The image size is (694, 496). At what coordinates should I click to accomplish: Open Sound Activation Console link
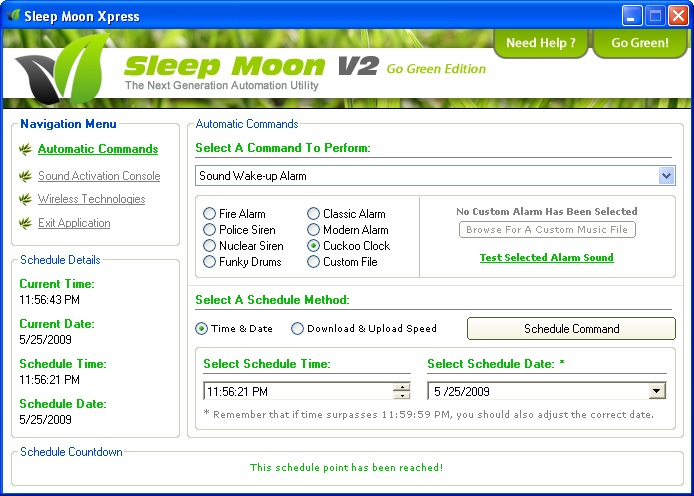coord(99,176)
